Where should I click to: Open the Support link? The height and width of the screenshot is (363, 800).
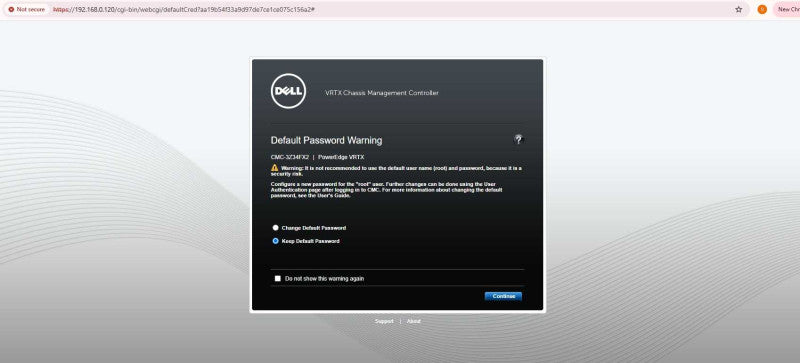(x=384, y=321)
